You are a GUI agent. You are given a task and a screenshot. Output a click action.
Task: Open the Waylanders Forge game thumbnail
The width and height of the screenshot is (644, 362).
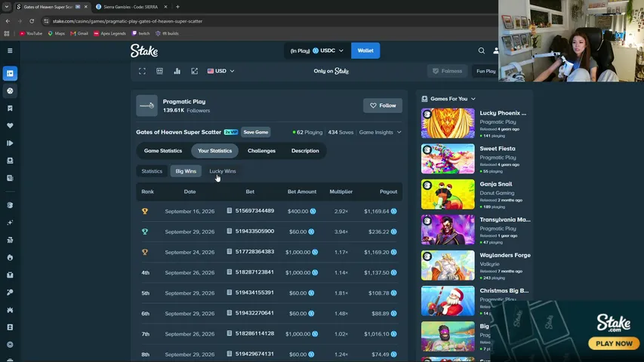[x=448, y=265]
